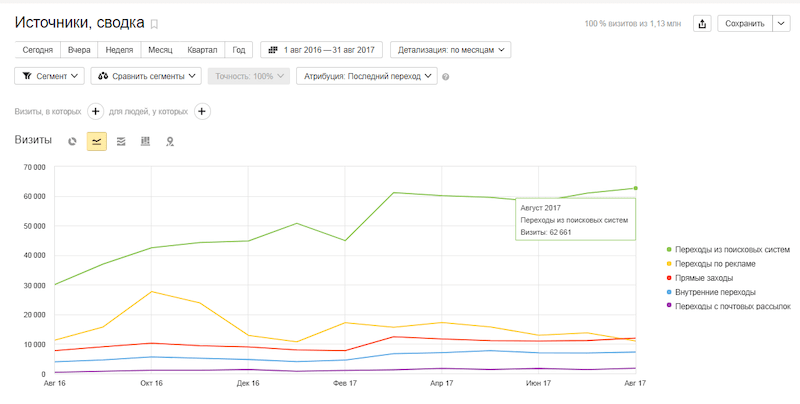Toggle the Переходы из поисковых систем legend series
Image resolution: width=800 pixels, height=404 pixels.
point(729,249)
